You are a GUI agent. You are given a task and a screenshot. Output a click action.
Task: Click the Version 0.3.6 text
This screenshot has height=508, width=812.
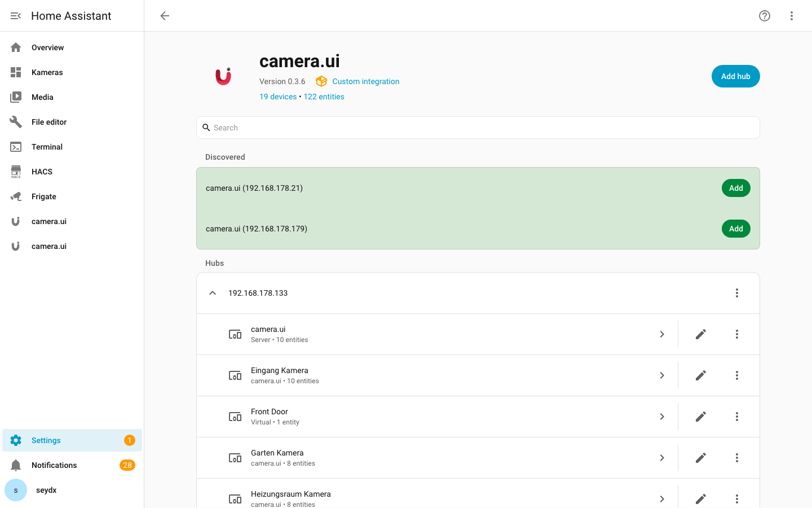[282, 81]
